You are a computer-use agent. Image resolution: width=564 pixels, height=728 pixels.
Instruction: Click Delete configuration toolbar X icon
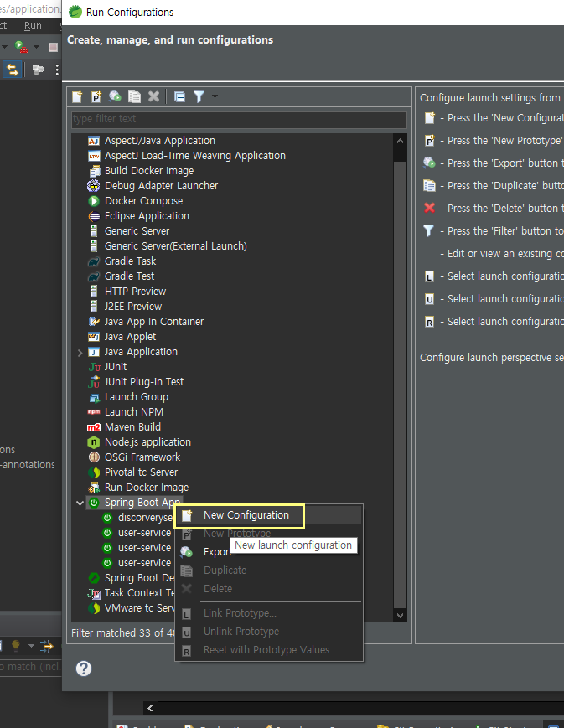[153, 96]
